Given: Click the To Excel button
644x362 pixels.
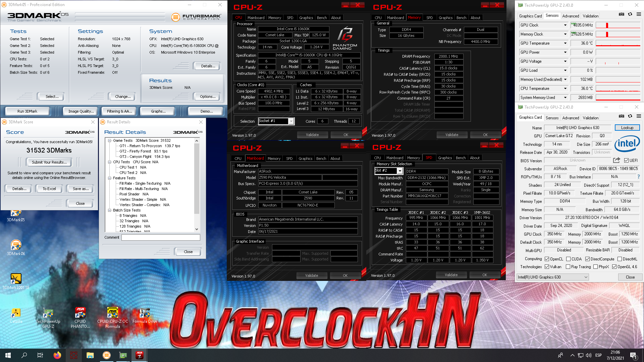Looking at the screenshot, I should [x=49, y=189].
